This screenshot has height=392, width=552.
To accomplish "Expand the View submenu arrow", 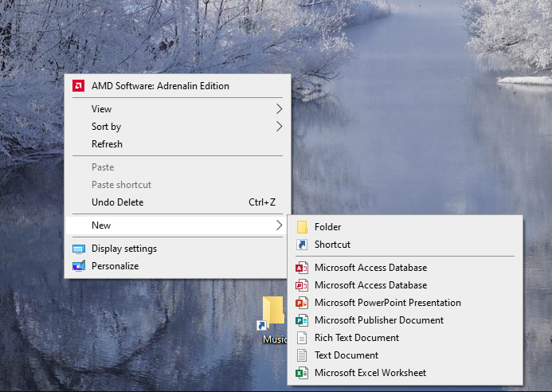I will tap(279, 109).
